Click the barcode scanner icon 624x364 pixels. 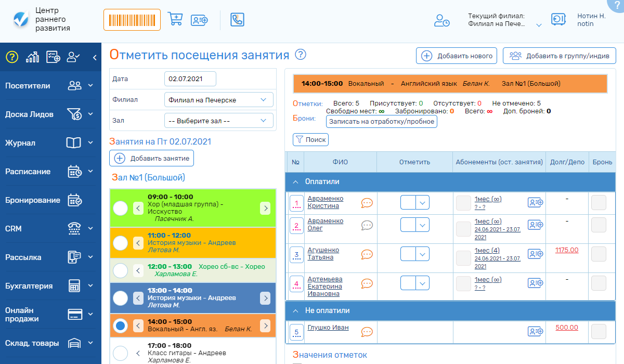coord(132,20)
